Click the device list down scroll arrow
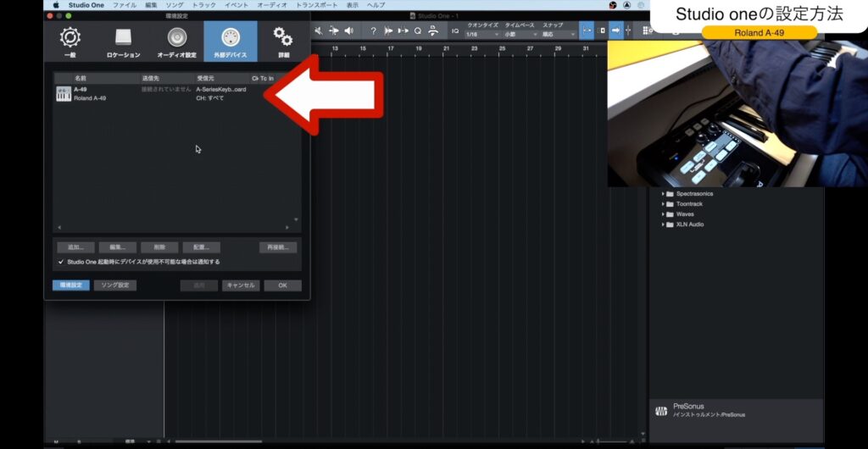This screenshot has width=868, height=449. click(296, 219)
